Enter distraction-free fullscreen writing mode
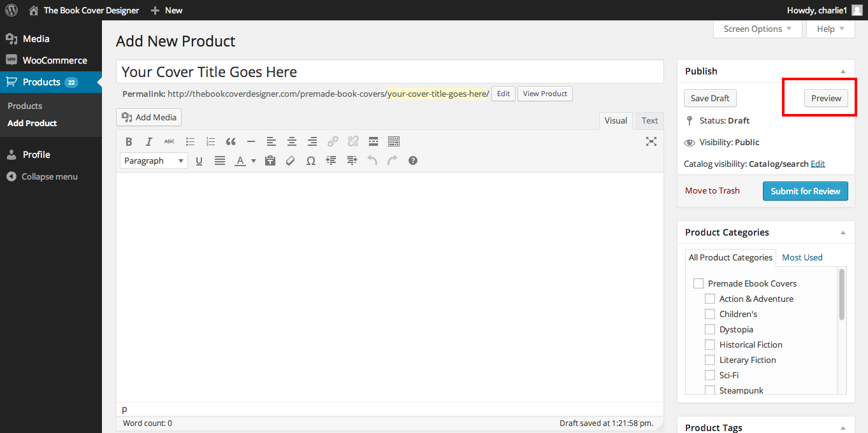The height and width of the screenshot is (433, 868). tap(651, 141)
